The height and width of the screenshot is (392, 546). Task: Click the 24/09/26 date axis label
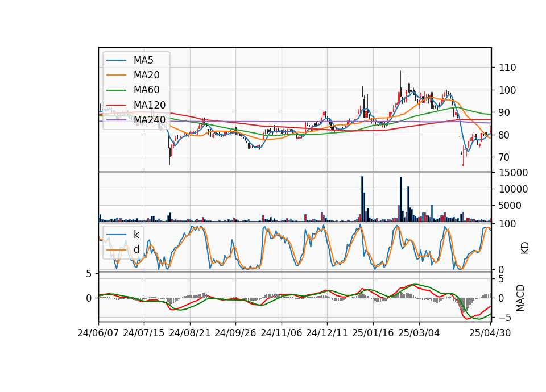click(x=235, y=333)
